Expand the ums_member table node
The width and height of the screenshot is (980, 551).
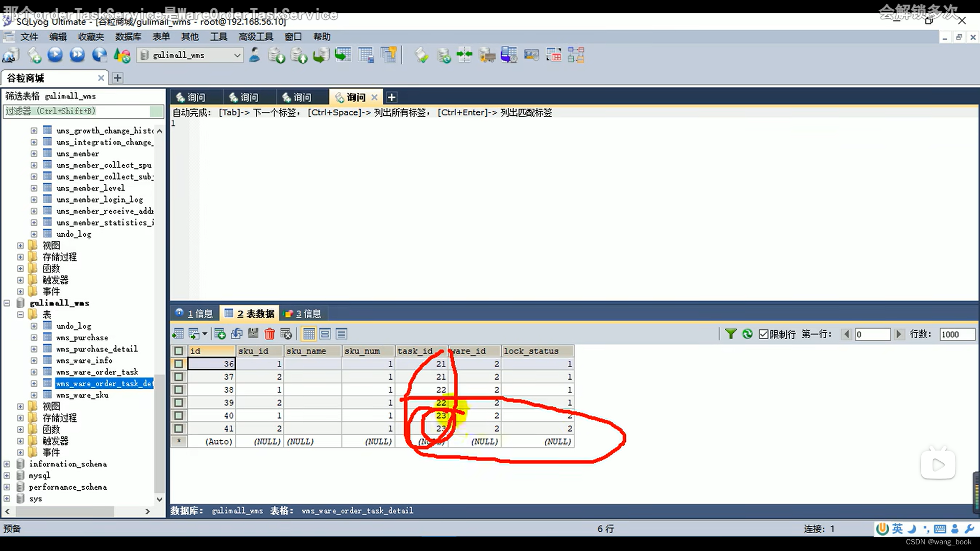click(34, 154)
